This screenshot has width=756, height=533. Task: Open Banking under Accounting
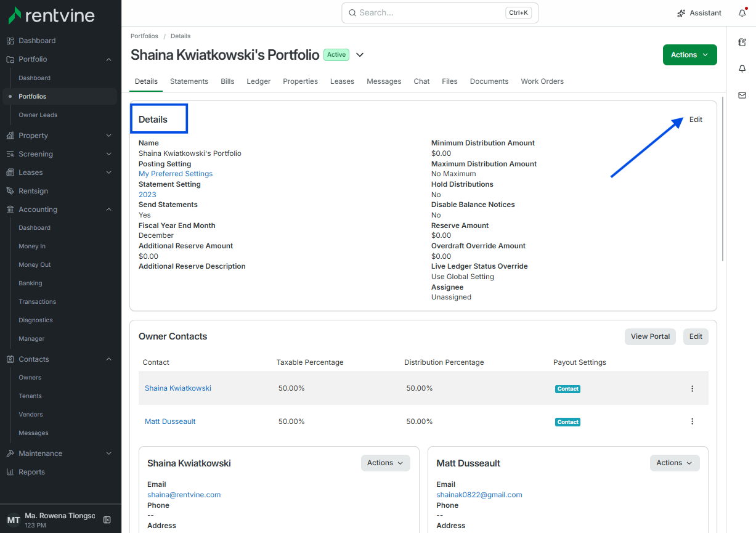(x=30, y=283)
